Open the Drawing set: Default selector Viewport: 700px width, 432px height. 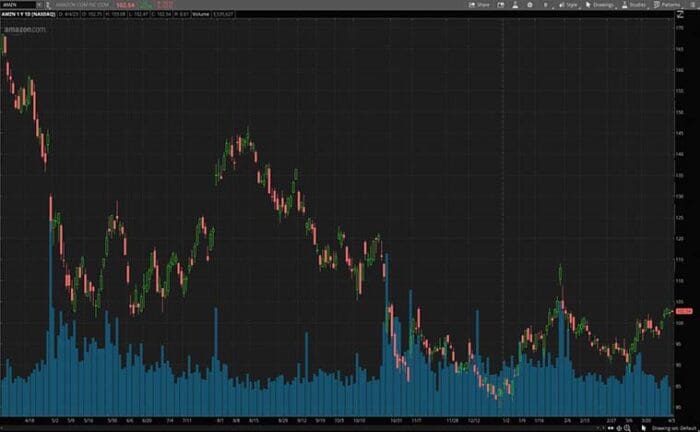click(674, 428)
